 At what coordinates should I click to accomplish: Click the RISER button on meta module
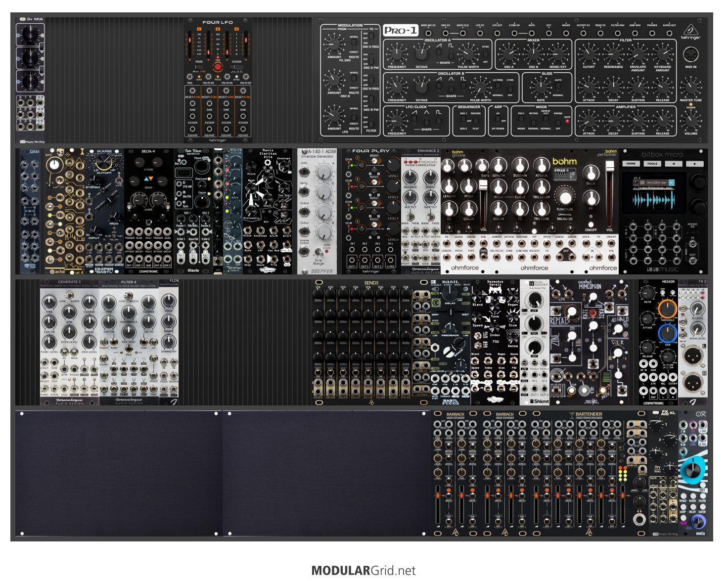(692, 495)
